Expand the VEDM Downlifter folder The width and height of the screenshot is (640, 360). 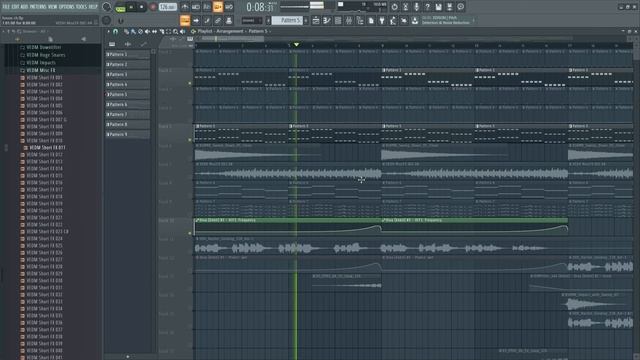[x=44, y=47]
